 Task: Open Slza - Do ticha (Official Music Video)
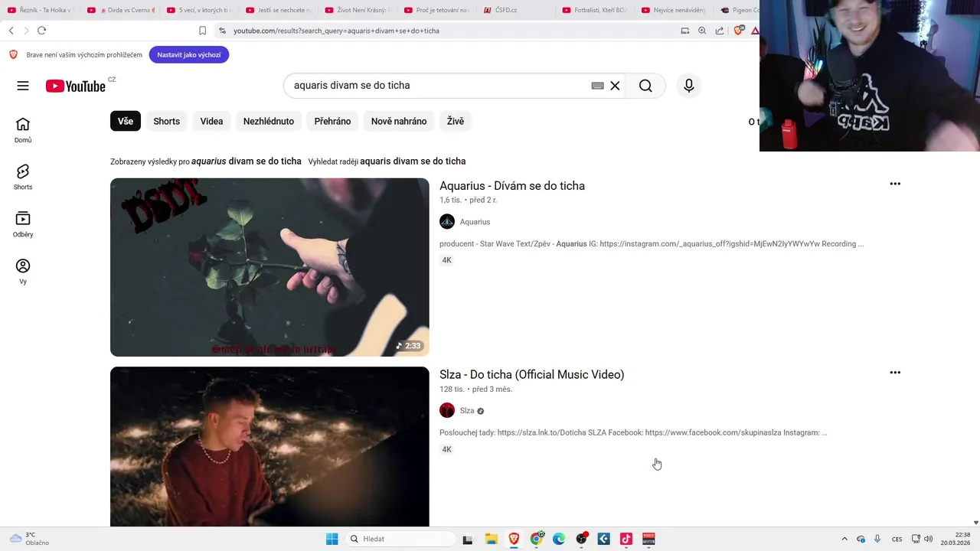[532, 375]
